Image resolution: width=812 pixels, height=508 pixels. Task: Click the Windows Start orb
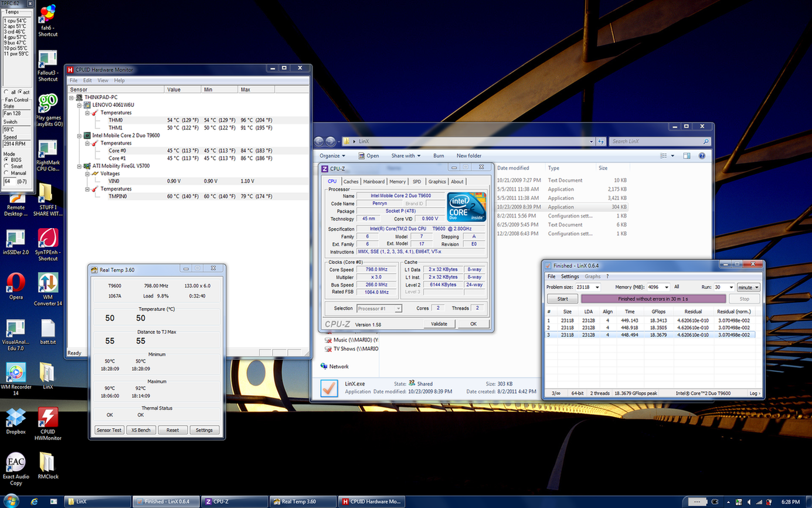tap(11, 501)
